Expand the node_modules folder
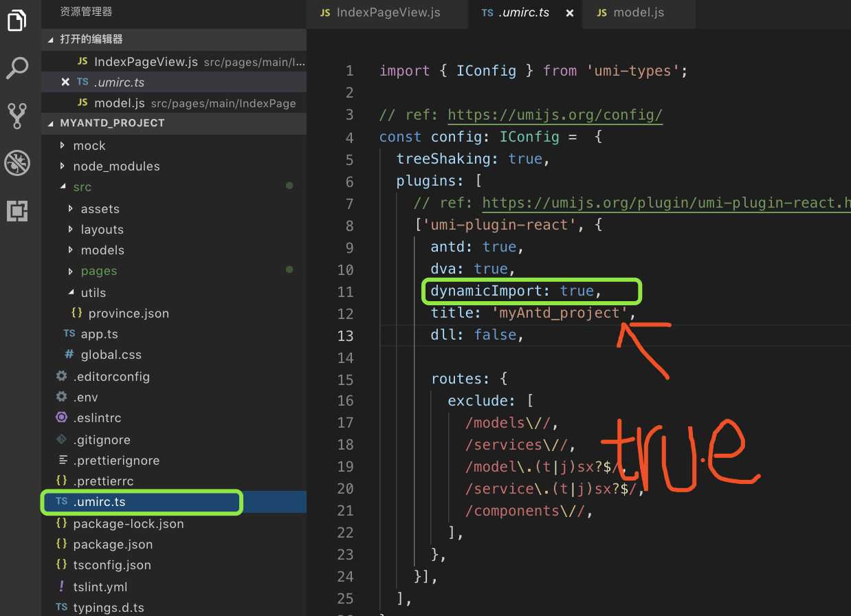 116,166
